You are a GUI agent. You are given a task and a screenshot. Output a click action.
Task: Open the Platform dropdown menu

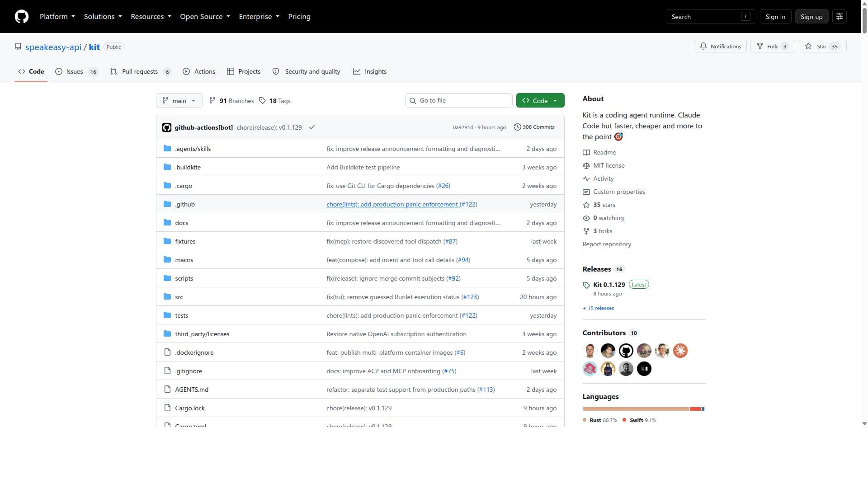57,17
